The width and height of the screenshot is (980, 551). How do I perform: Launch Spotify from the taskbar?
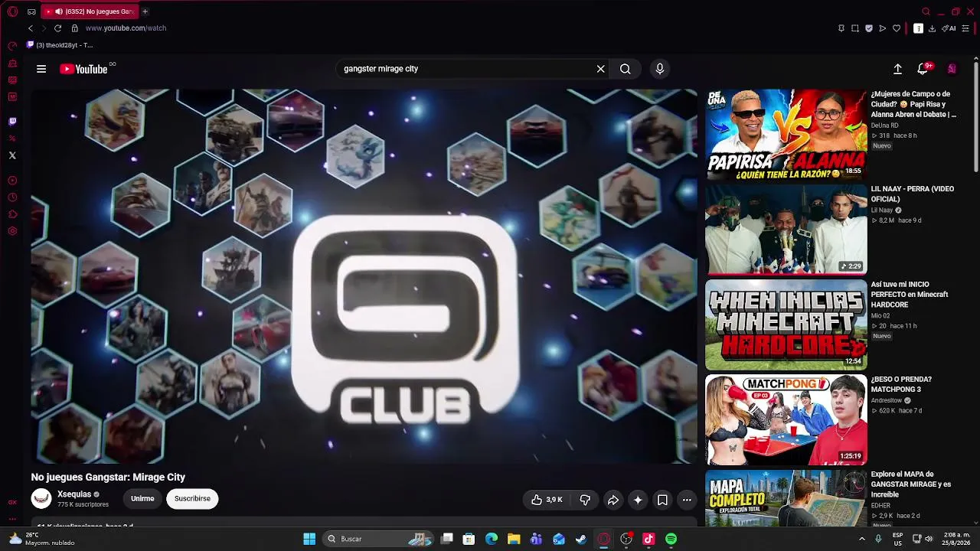point(671,539)
